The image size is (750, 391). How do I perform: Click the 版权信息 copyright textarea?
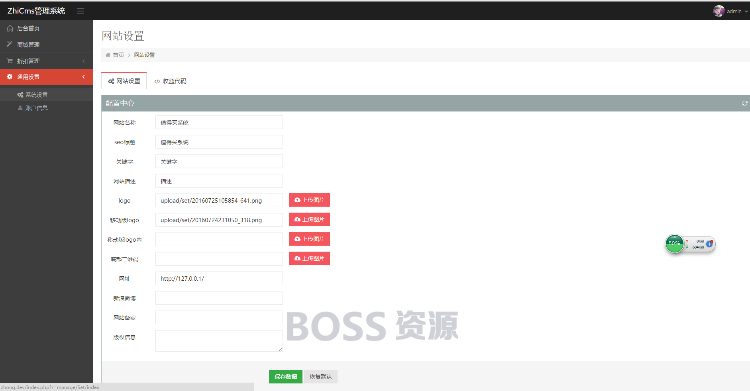pyautogui.click(x=219, y=341)
